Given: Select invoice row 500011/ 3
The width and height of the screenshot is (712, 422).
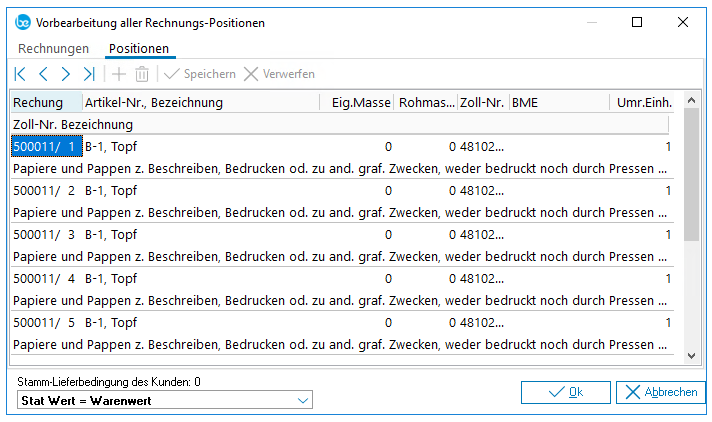Looking at the screenshot, I should pyautogui.click(x=46, y=235).
